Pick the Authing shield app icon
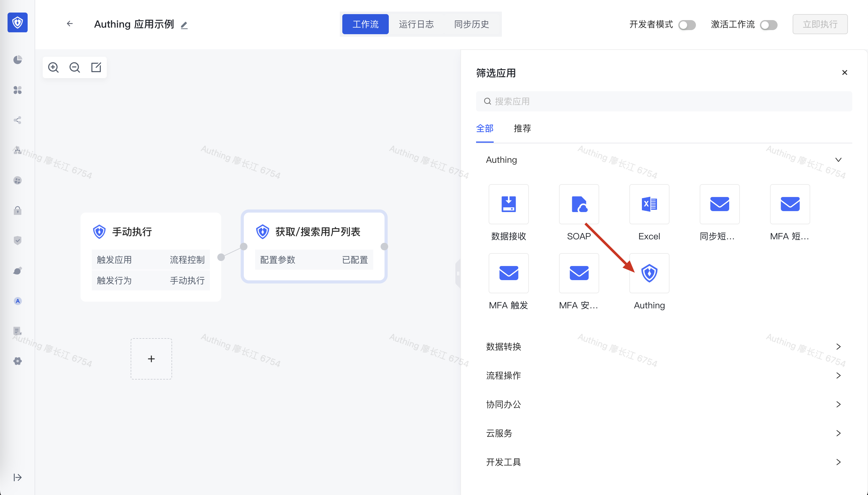Image resolution: width=868 pixels, height=495 pixels. (x=649, y=273)
